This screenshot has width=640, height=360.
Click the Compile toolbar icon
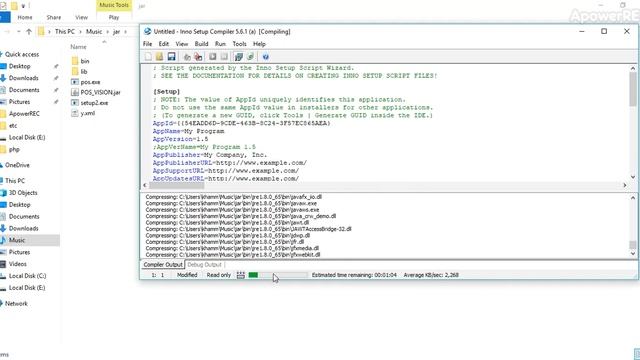187,57
